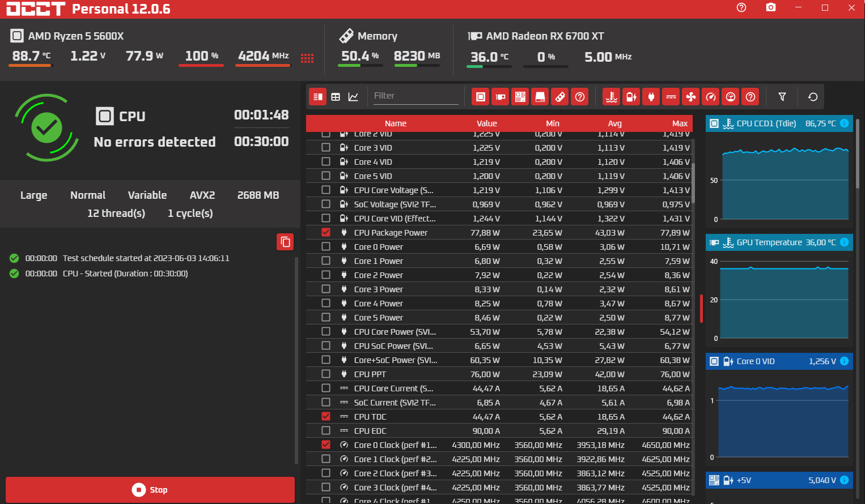Screen dimensions: 865x504
Task: Toggle the question mark filter beside the usage dial filter
Action: pyautogui.click(x=750, y=97)
